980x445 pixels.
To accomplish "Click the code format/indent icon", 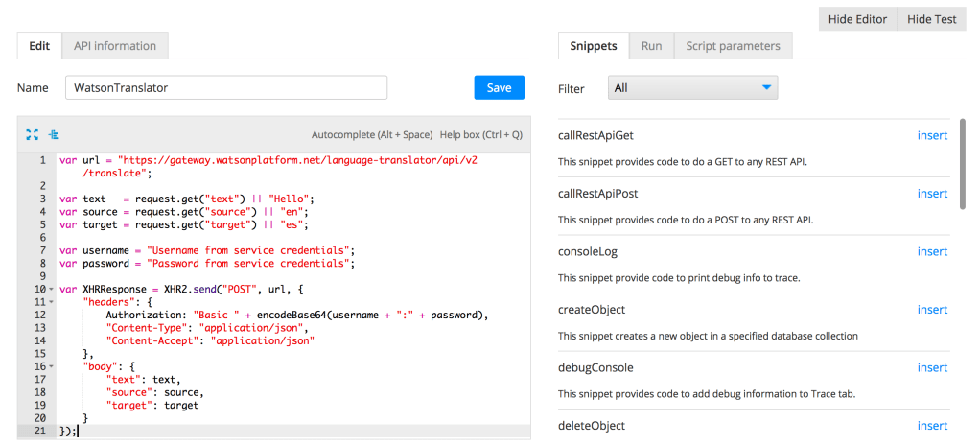I will [54, 133].
